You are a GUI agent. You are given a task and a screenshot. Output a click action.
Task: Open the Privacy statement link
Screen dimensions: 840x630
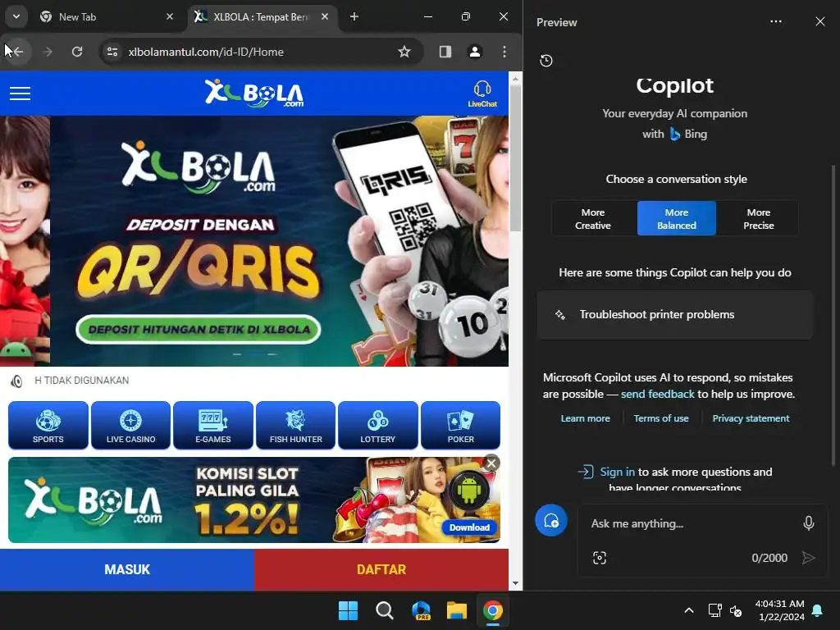751,418
